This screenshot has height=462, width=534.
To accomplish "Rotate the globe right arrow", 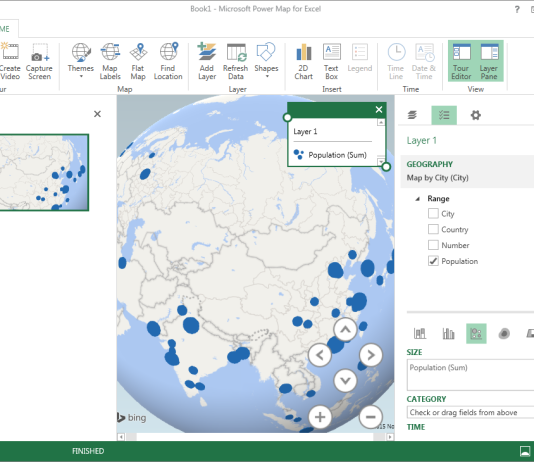I will (371, 355).
